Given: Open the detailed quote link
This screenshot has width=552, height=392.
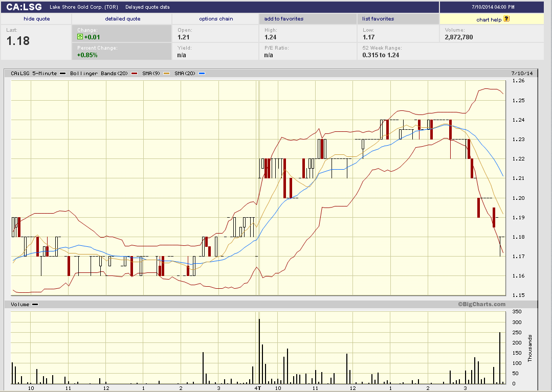Looking at the screenshot, I should coord(122,18).
